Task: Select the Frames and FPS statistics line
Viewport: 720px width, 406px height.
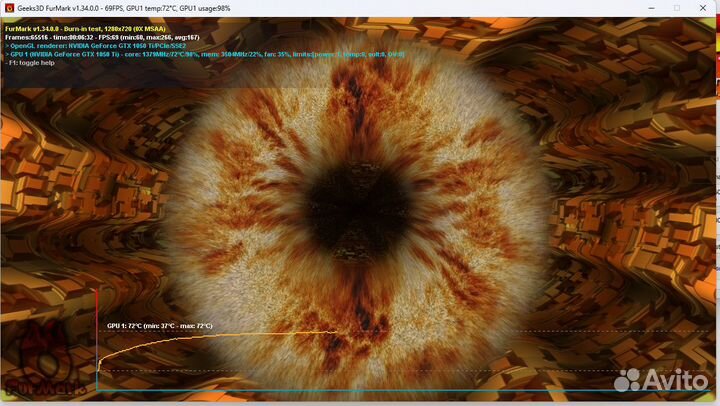Action: coord(100,37)
